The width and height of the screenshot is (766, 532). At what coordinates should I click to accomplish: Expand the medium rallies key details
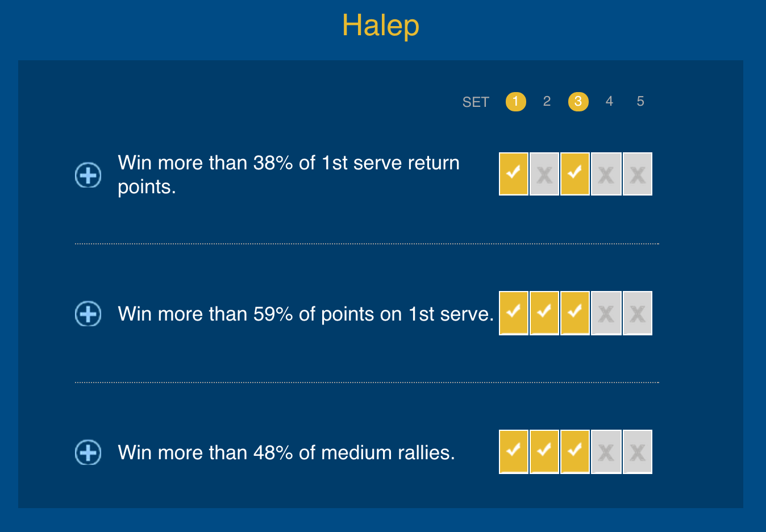pos(88,452)
